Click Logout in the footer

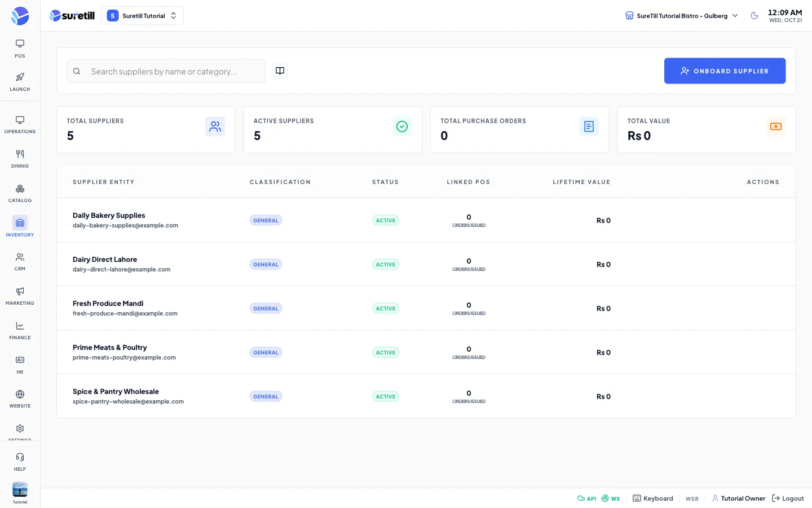tap(788, 498)
